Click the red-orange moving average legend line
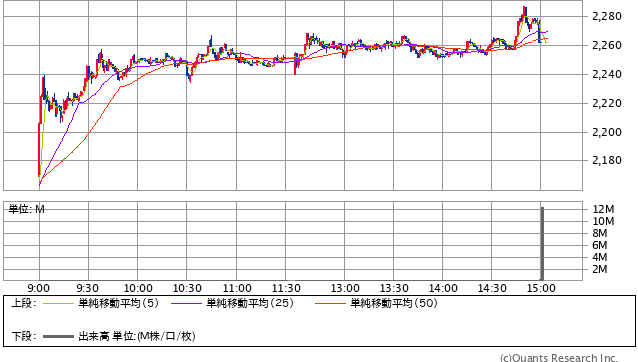638x362 pixels. point(330,303)
